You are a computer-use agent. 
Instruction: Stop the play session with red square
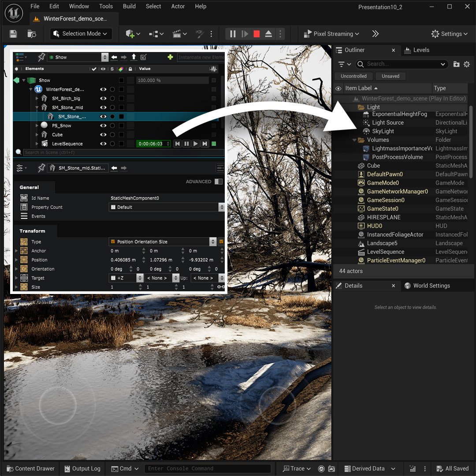[x=257, y=33]
